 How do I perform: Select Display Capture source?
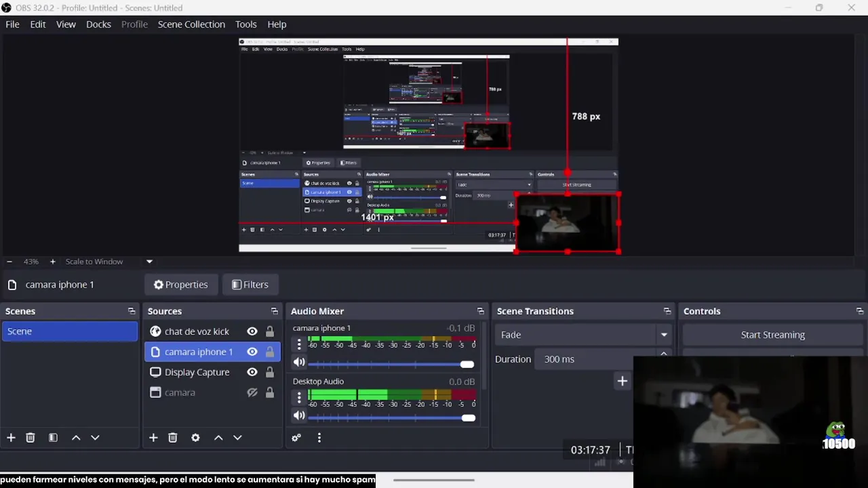(x=197, y=372)
